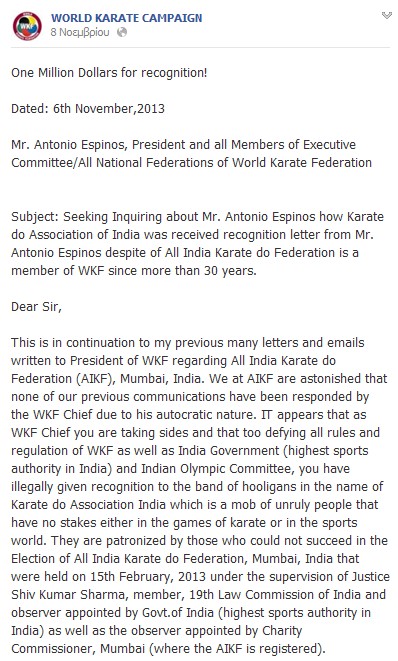Click the 'One Million Dollars for recognition!' headline
Image resolution: width=398 pixels, height=661 pixels.
(109, 73)
